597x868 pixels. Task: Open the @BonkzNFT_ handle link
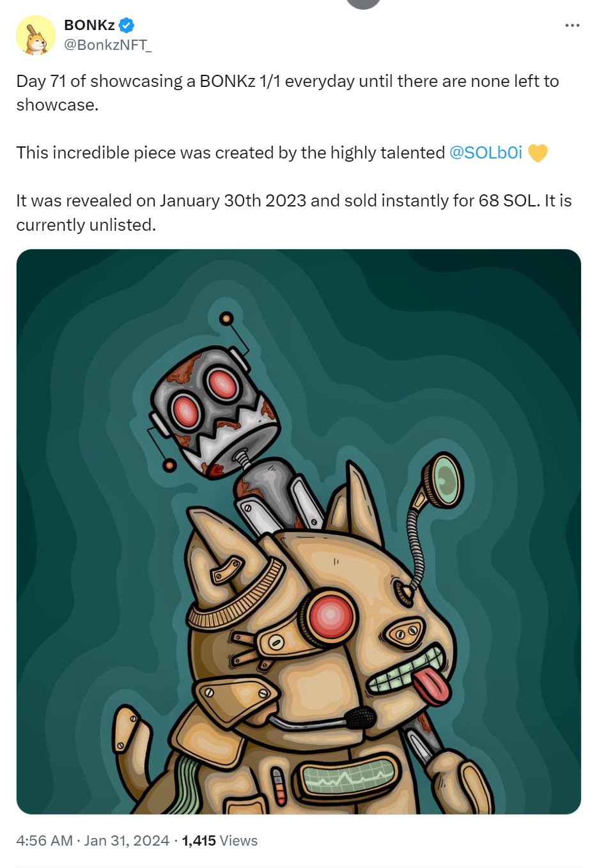point(107,45)
